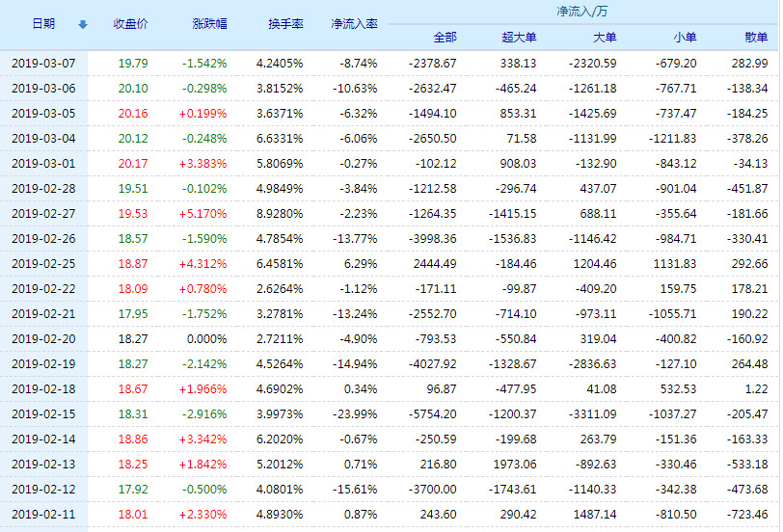Click the 日期 column header
This screenshot has height=532, width=783.
pyautogui.click(x=43, y=24)
